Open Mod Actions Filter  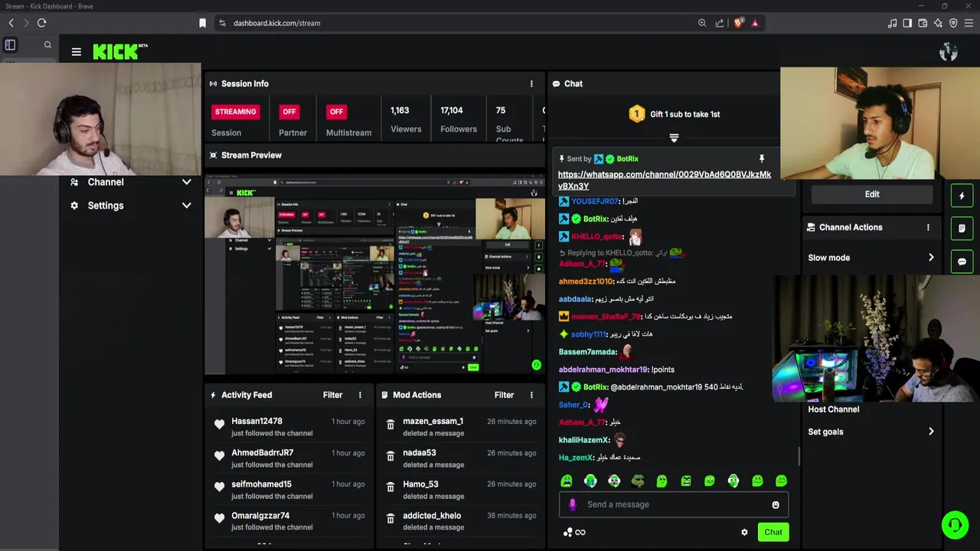coord(504,395)
